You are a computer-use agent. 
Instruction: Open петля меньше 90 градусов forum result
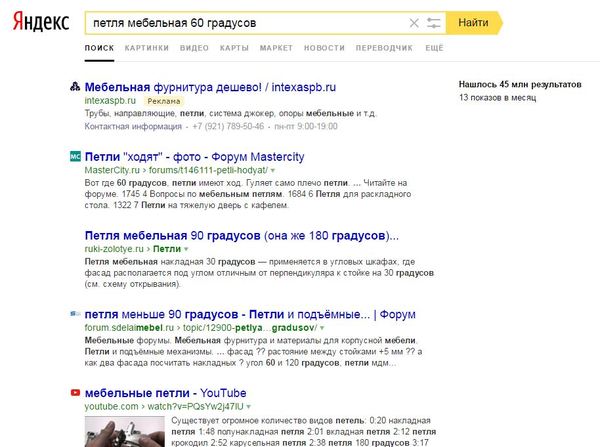(250, 315)
